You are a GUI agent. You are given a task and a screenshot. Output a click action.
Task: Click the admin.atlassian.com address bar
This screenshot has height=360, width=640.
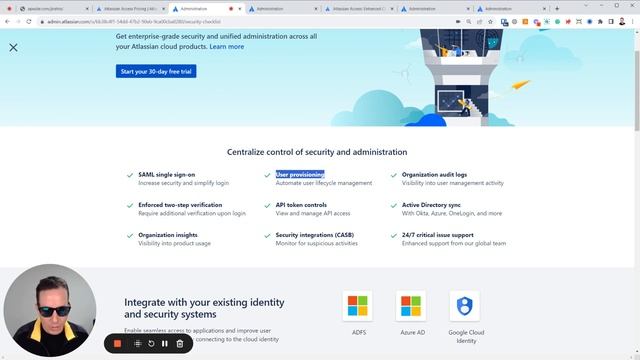coord(245,22)
